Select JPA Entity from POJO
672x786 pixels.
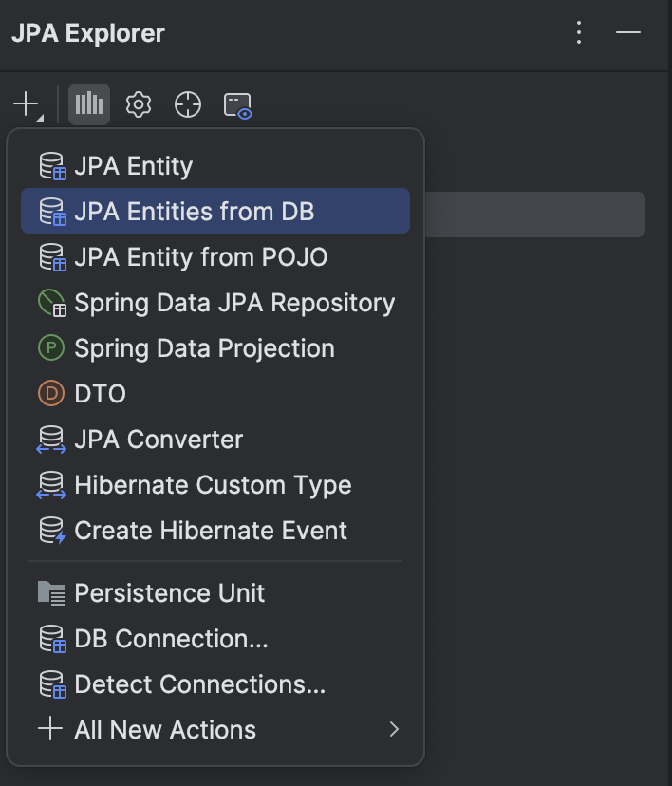[215, 257]
